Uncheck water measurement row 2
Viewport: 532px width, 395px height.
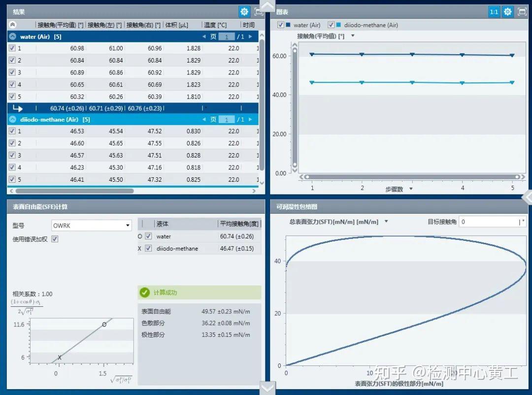[12, 60]
